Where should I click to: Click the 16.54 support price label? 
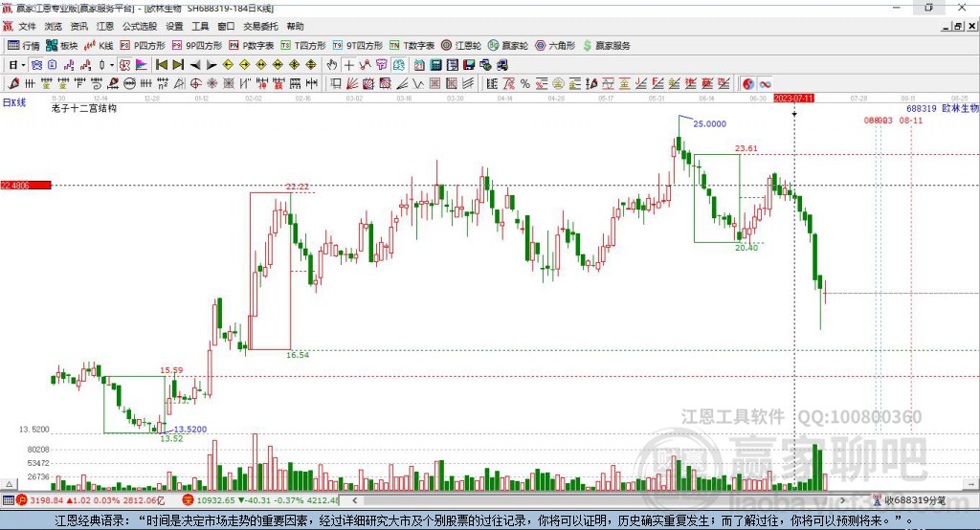298,355
